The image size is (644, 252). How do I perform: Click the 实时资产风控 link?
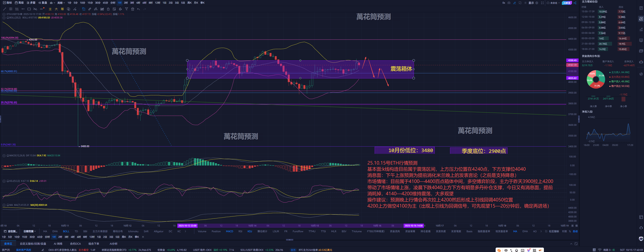point(24,250)
